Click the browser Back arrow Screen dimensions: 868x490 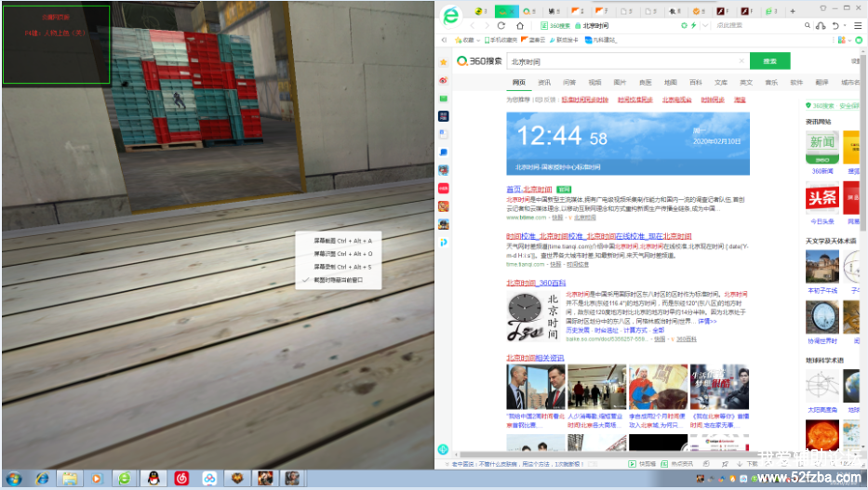(x=473, y=25)
